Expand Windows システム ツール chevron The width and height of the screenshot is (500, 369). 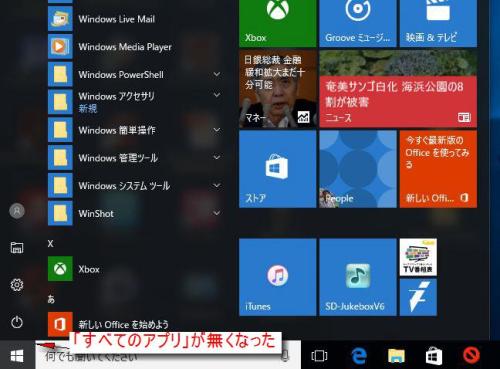click(217, 185)
